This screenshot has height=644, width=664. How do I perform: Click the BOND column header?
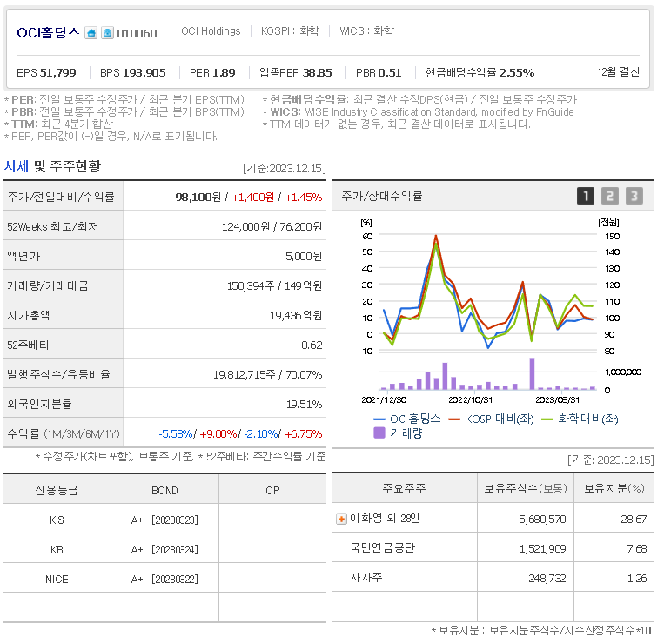[164, 490]
